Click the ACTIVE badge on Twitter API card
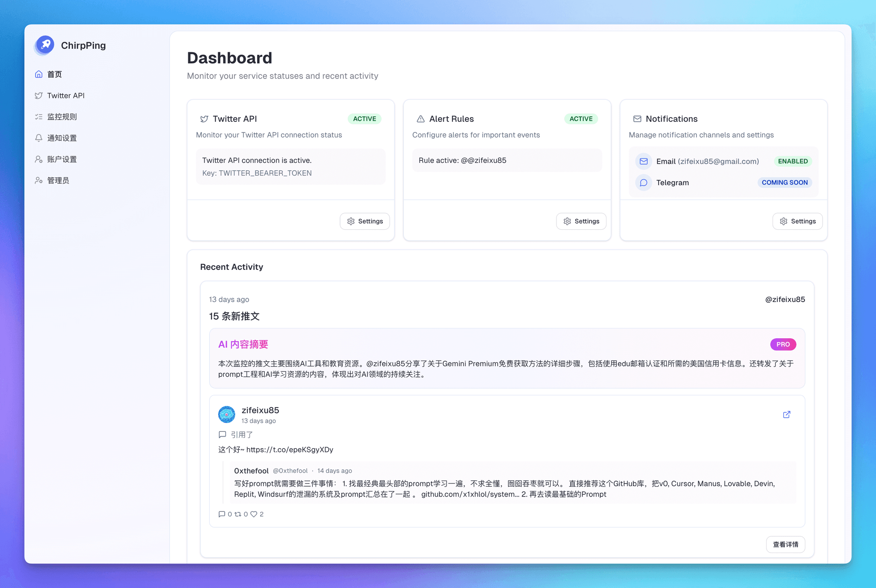The image size is (876, 588). tap(364, 119)
